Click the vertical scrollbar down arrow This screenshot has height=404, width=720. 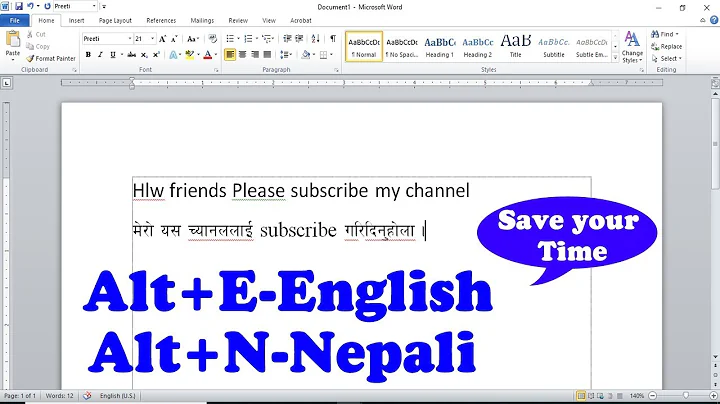pos(715,357)
